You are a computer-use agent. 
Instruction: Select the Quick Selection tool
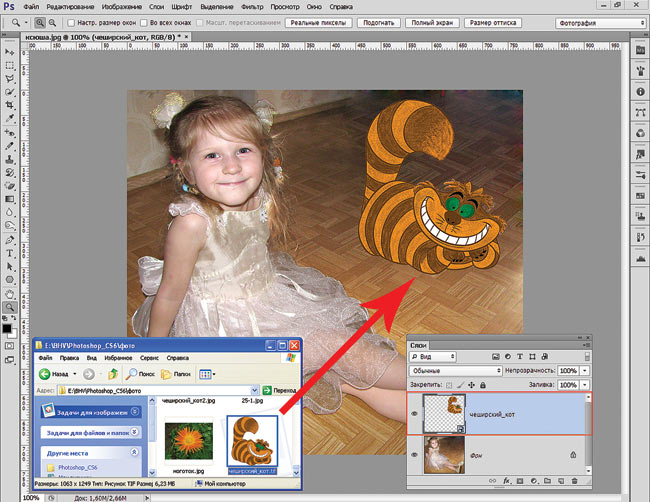(10, 92)
